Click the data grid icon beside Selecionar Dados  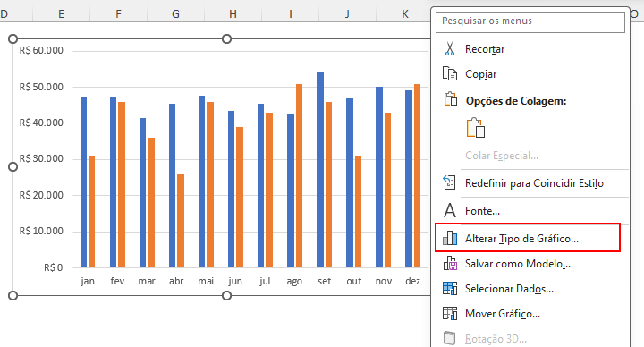point(450,289)
